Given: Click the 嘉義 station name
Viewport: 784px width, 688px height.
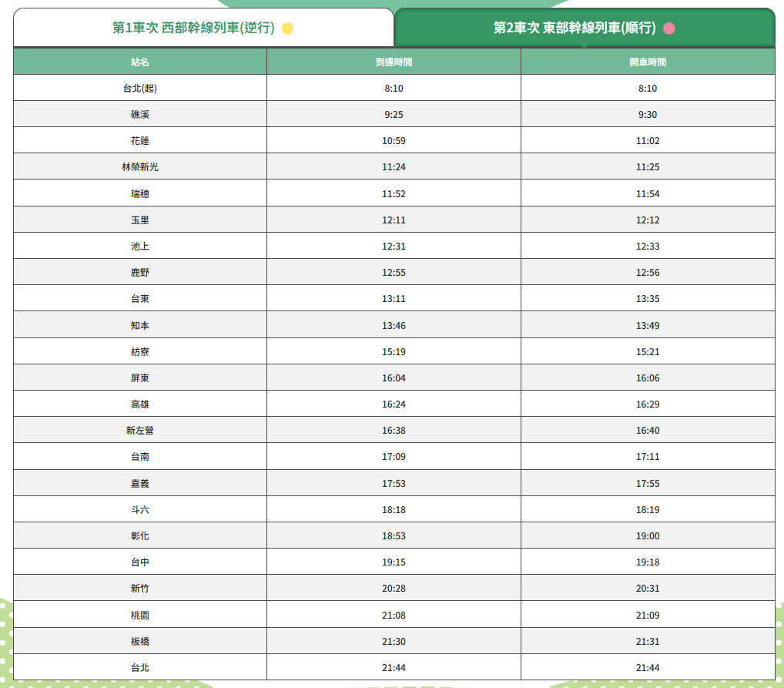Looking at the screenshot, I should [140, 483].
